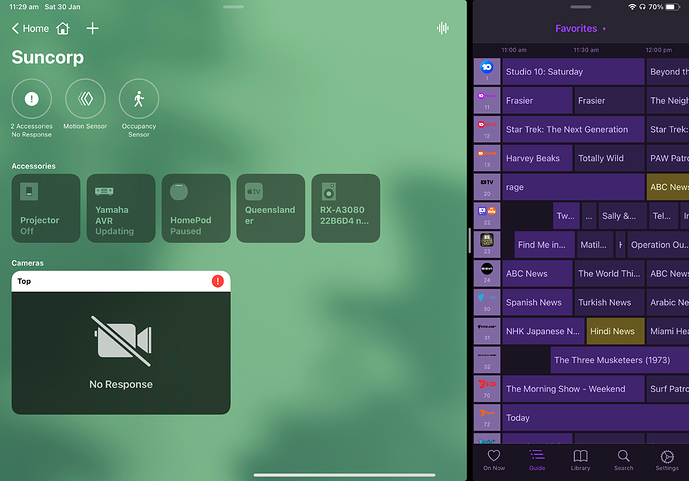Image resolution: width=689 pixels, height=481 pixels.
Task: Tap the Home house icon
Action: pos(63,29)
